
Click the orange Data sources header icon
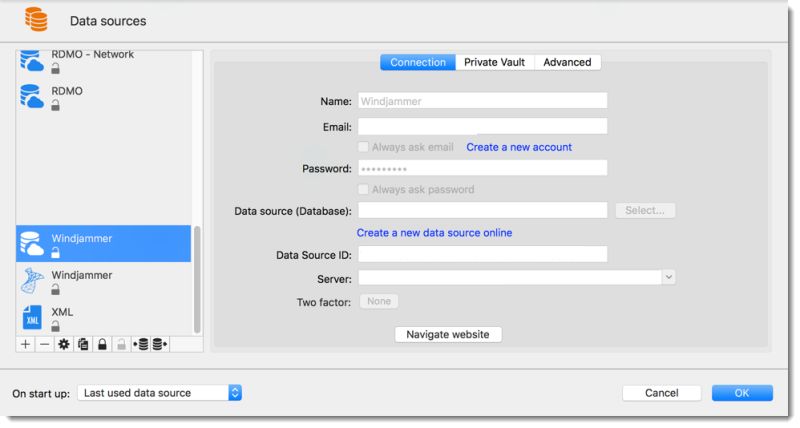coord(36,20)
